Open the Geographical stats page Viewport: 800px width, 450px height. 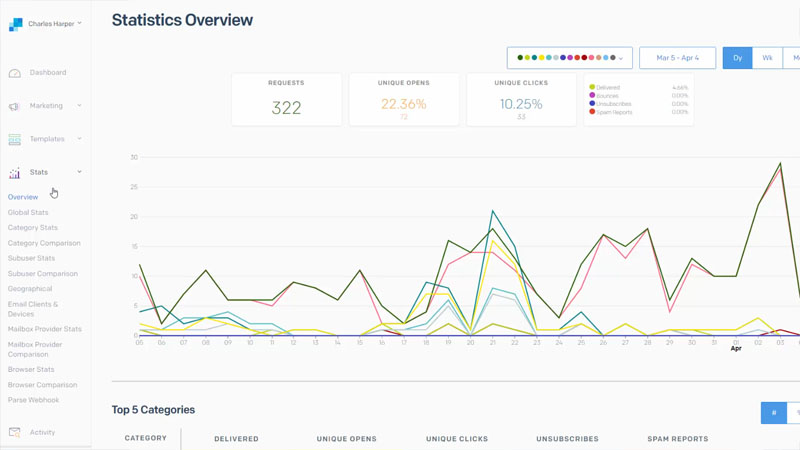[30, 289]
